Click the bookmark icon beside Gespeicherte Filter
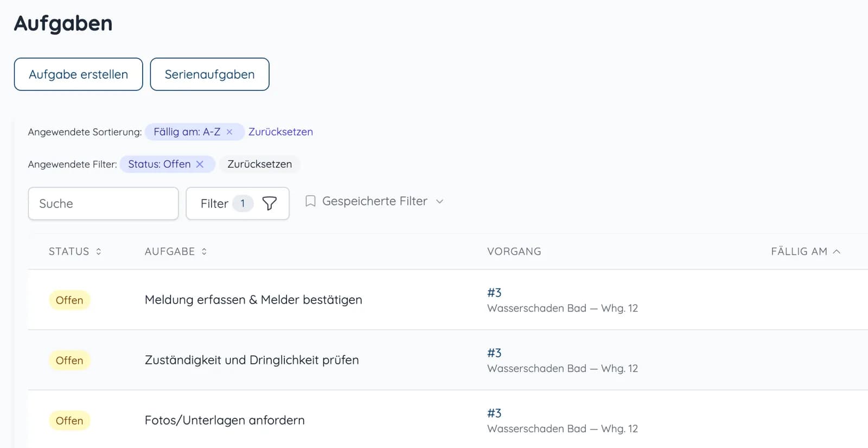 click(x=310, y=201)
